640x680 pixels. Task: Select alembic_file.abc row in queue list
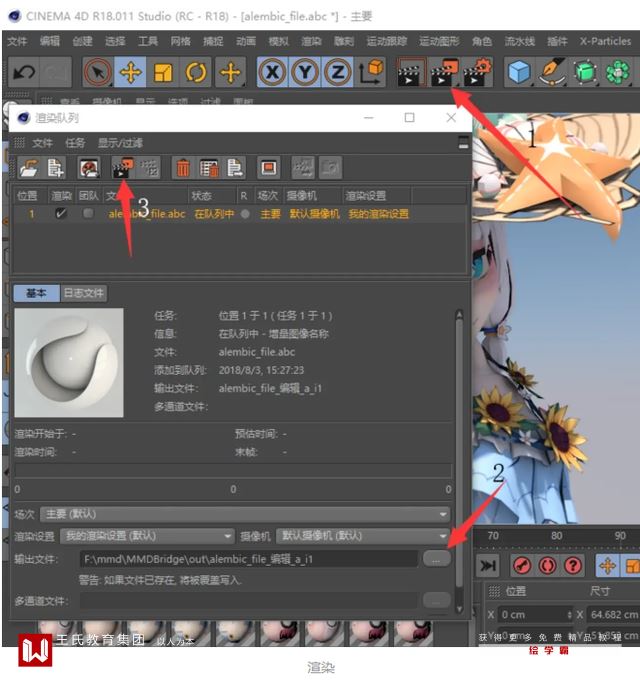click(240, 214)
